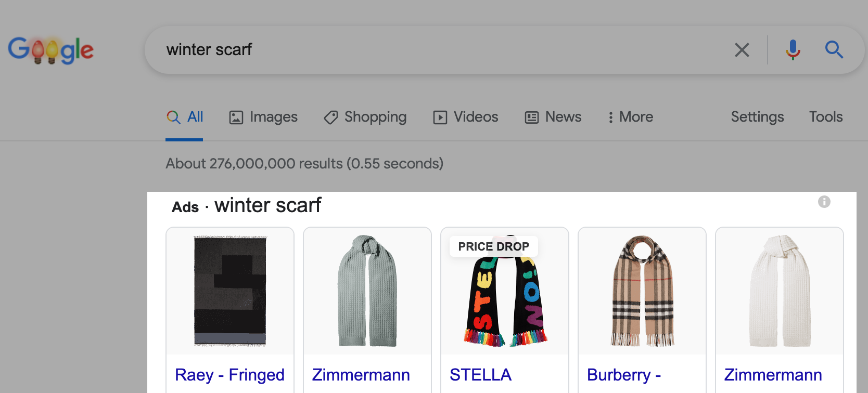Select the Videos play icon

click(440, 117)
